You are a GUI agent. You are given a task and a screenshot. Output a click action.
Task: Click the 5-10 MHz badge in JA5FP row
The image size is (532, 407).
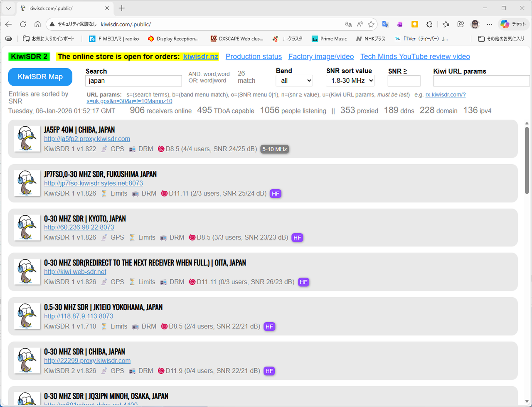click(274, 149)
